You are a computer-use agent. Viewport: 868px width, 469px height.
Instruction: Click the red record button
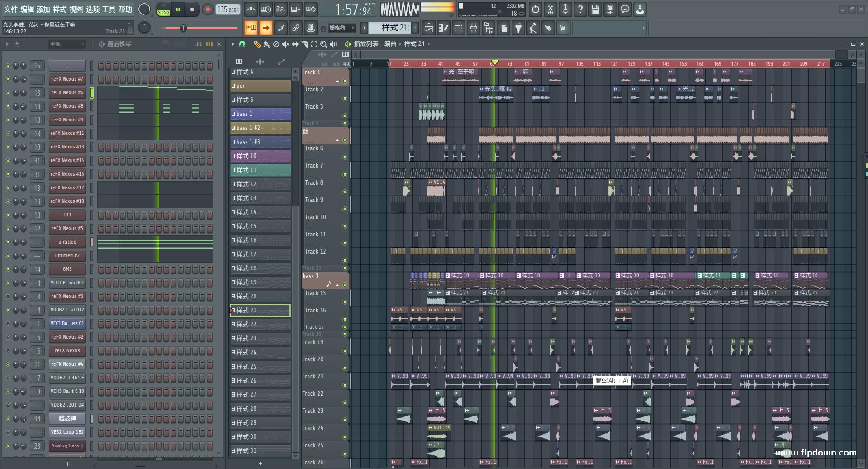point(208,9)
